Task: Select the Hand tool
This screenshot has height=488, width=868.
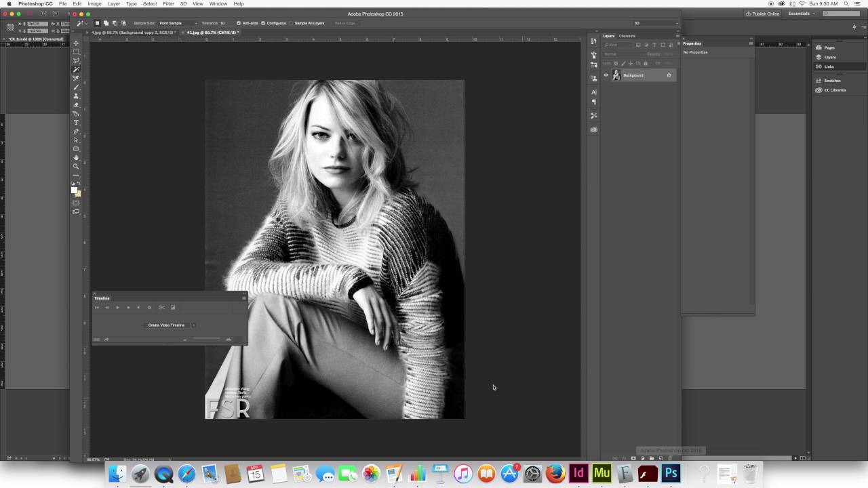Action: pyautogui.click(x=76, y=157)
